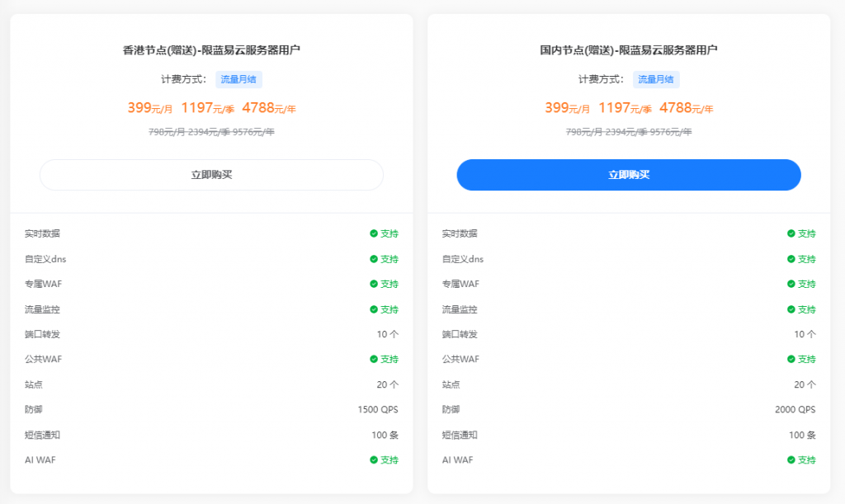The width and height of the screenshot is (845, 504).
Task: Click the 1500 QPS defense value
Action: point(378,410)
